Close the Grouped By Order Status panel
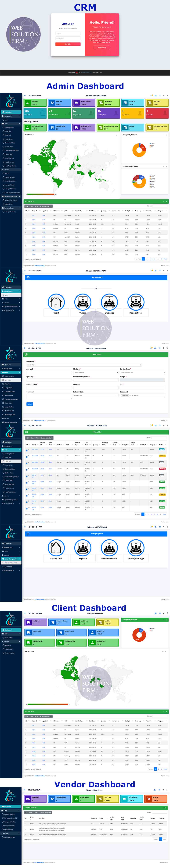 167,167
